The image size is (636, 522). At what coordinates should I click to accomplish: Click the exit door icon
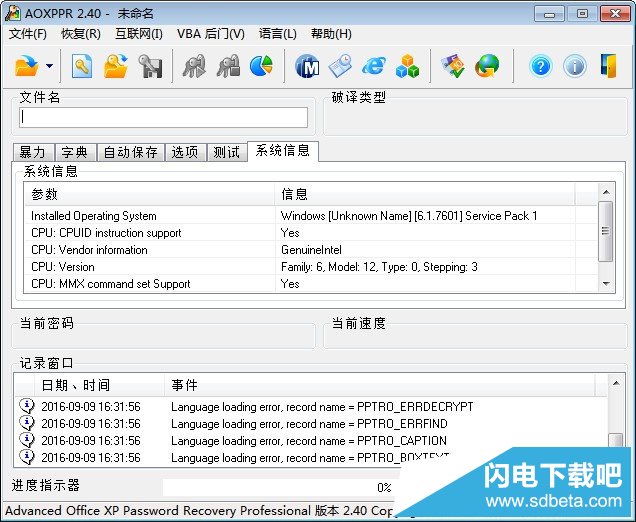point(608,66)
